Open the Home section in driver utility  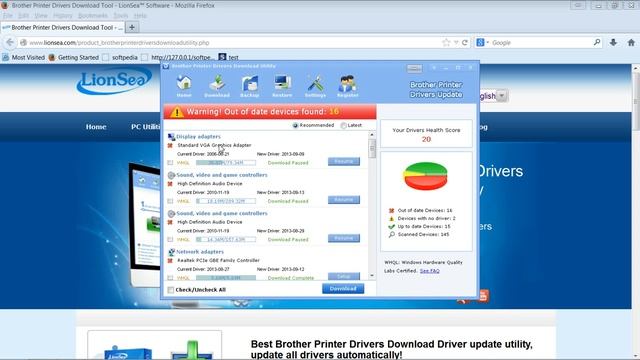coord(184,86)
